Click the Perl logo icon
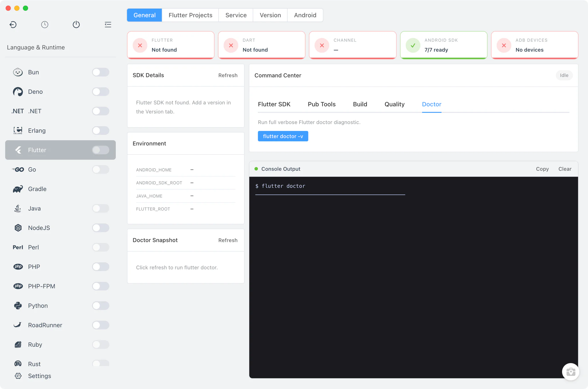 click(x=18, y=247)
